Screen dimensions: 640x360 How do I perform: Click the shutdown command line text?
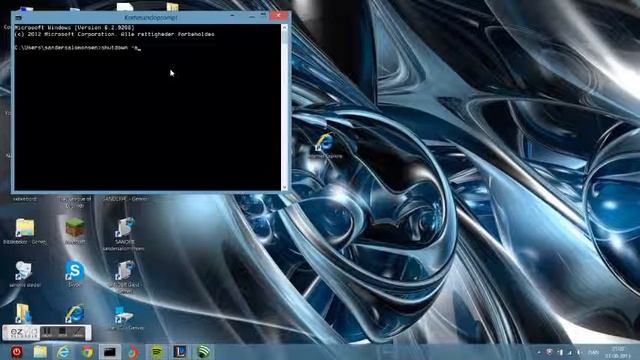coord(78,48)
